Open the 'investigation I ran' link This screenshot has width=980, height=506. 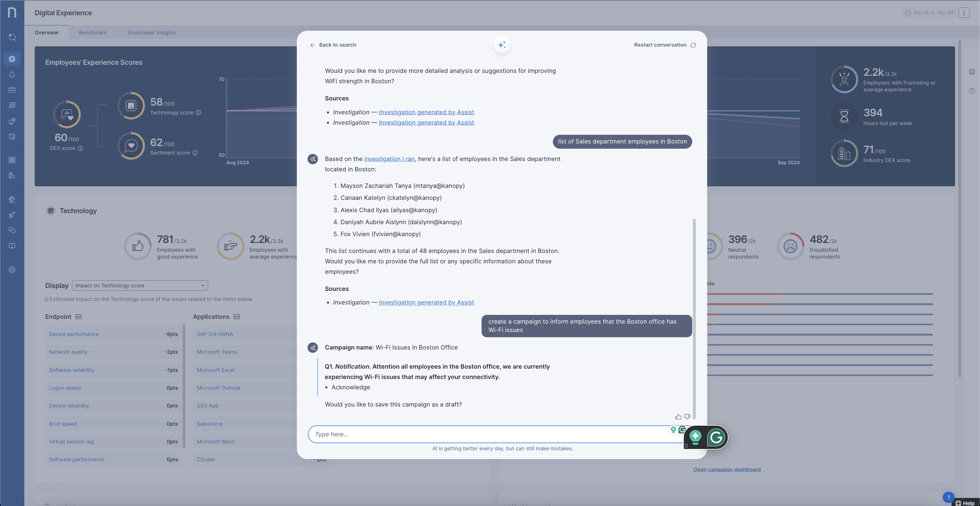coord(389,159)
